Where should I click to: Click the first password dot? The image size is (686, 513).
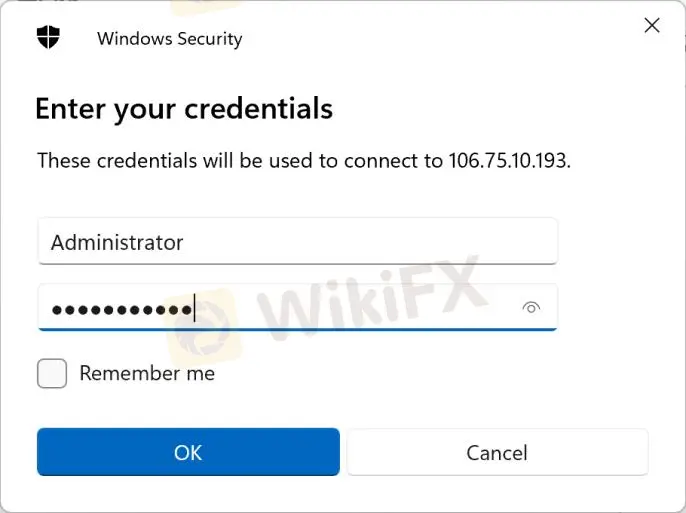click(57, 310)
